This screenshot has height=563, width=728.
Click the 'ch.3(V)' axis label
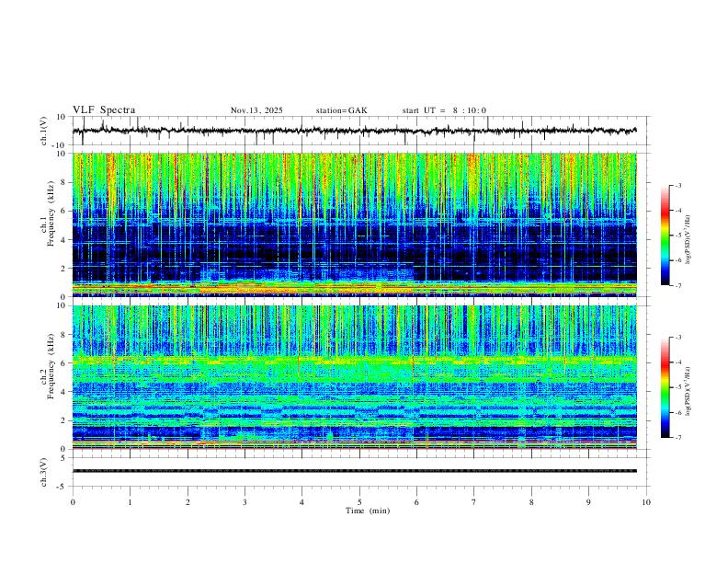[44, 472]
